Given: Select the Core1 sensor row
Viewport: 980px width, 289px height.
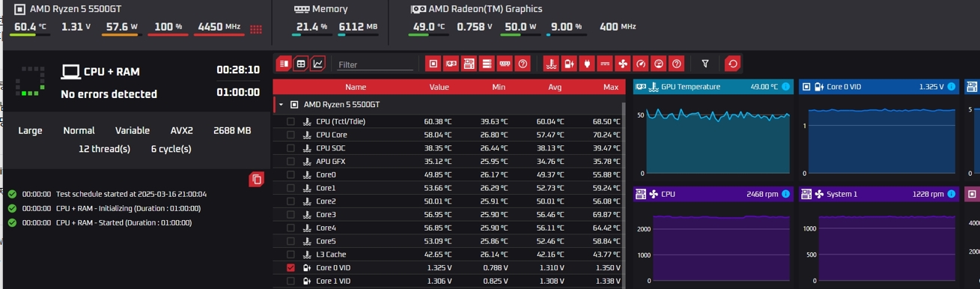Looking at the screenshot, I should pyautogui.click(x=448, y=188).
